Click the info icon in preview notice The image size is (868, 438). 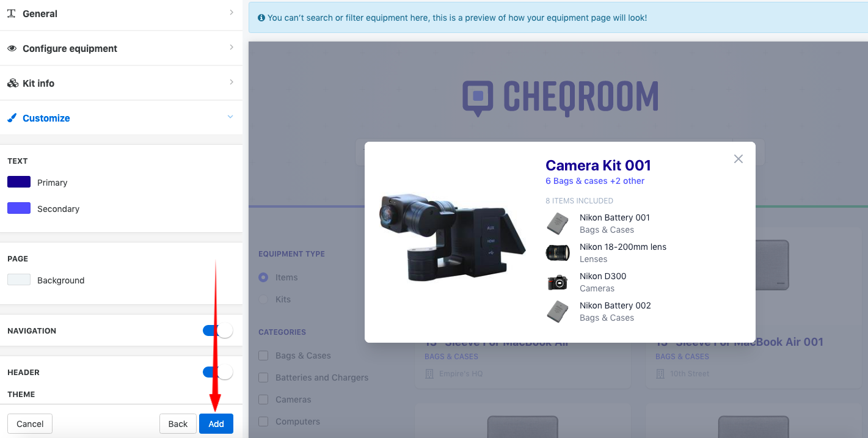pyautogui.click(x=261, y=18)
